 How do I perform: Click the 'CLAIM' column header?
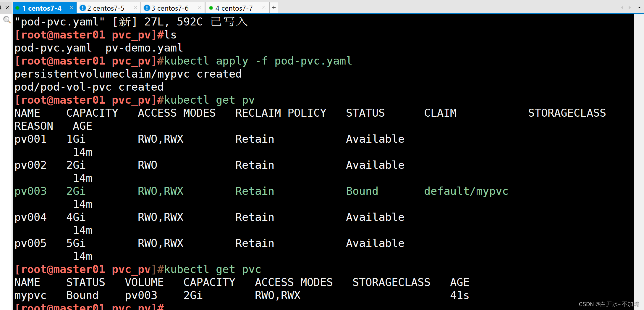pos(440,113)
